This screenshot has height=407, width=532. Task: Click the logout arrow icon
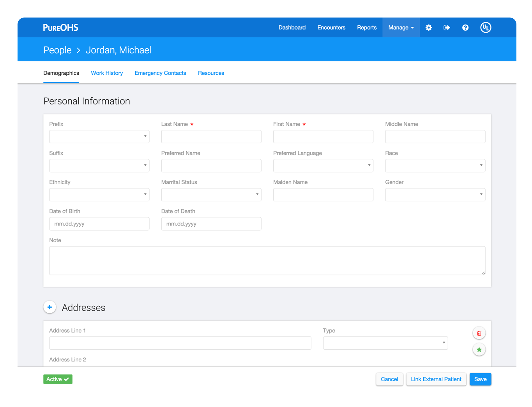(x=447, y=28)
